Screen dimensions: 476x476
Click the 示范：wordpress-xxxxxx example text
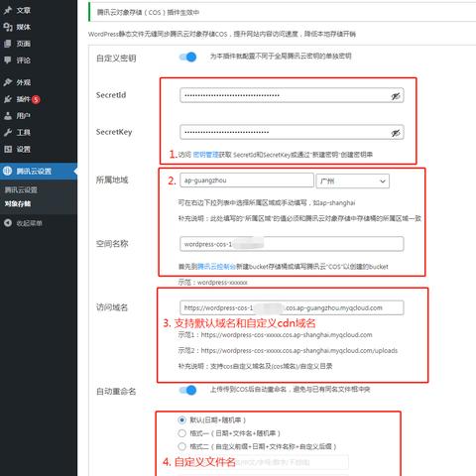212,283
